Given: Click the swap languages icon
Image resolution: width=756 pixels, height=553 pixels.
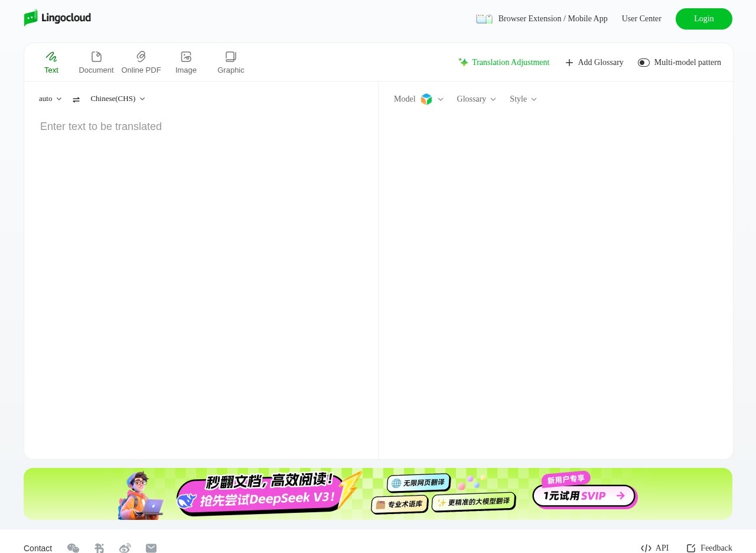Looking at the screenshot, I should click(x=76, y=99).
